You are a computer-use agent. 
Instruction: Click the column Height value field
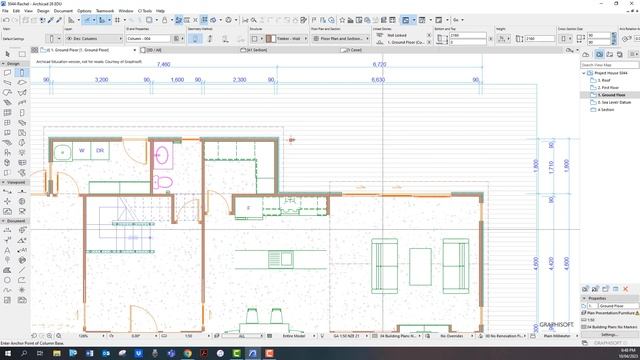(539, 39)
